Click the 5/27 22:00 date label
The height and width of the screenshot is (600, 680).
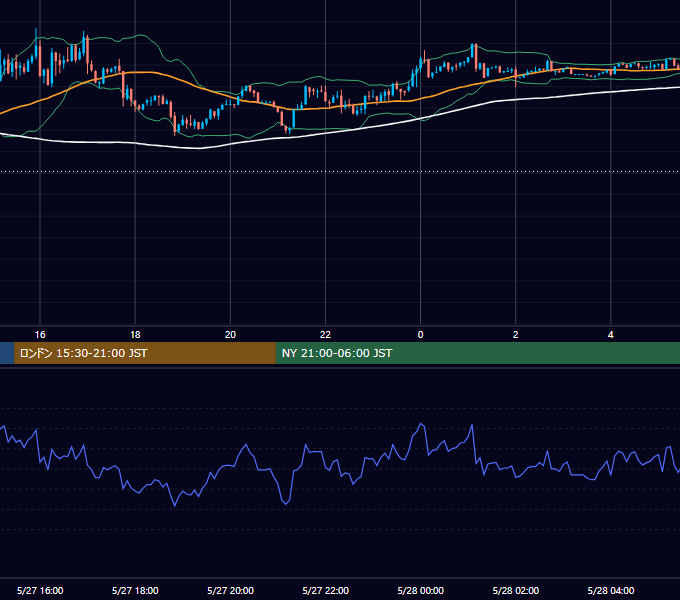point(325,590)
